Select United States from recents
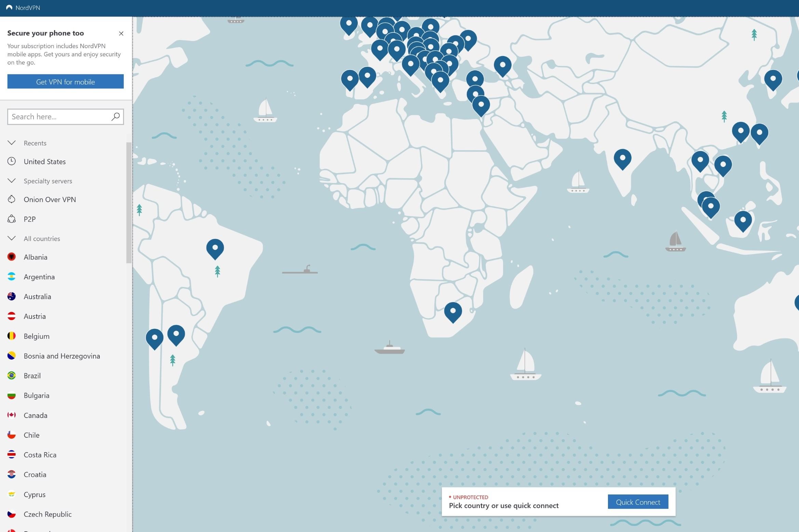 [44, 161]
